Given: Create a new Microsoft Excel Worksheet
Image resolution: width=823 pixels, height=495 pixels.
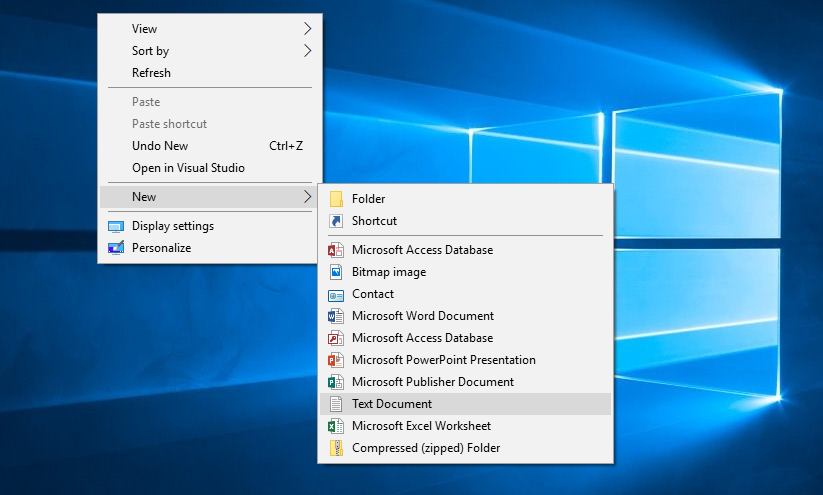Looking at the screenshot, I should [420, 426].
